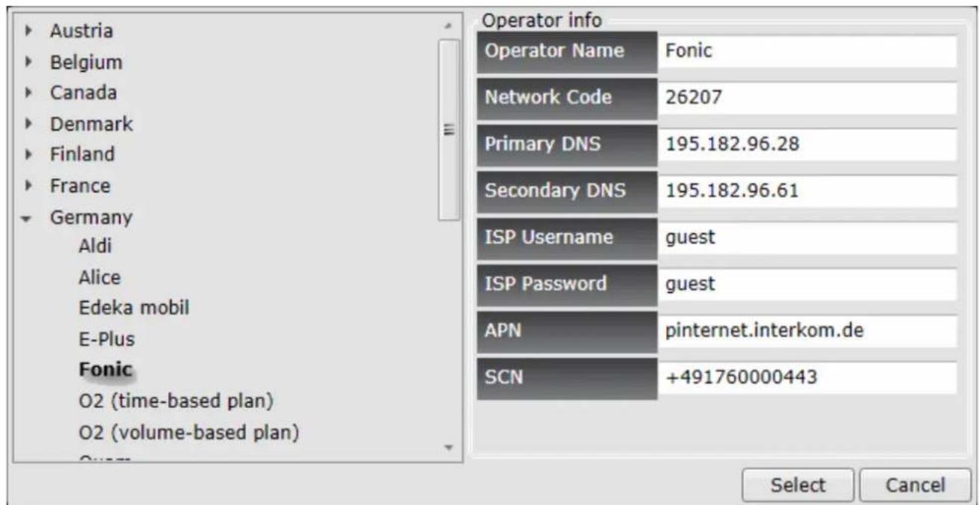Expand the Finland tree node arrow
The width and height of the screenshot is (980, 505).
pyautogui.click(x=30, y=155)
